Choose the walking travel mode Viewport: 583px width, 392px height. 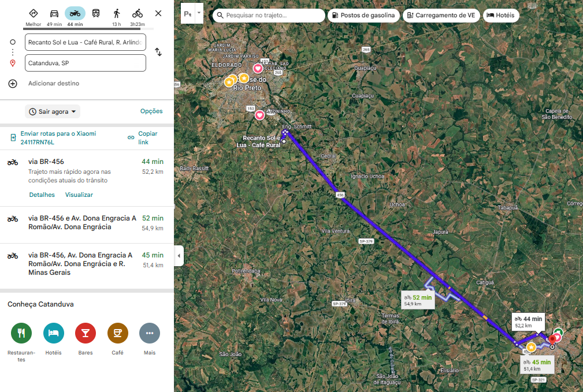click(x=117, y=14)
